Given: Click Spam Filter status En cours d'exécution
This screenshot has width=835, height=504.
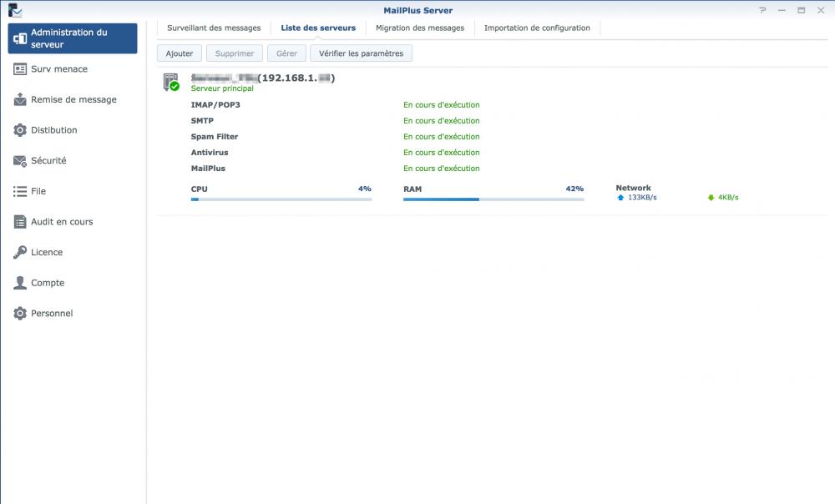Looking at the screenshot, I should [442, 137].
